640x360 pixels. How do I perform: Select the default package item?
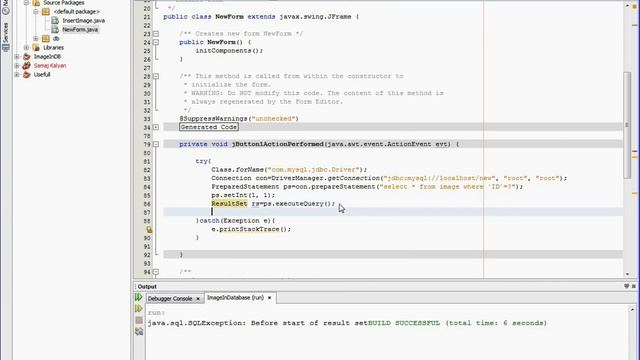(x=77, y=12)
